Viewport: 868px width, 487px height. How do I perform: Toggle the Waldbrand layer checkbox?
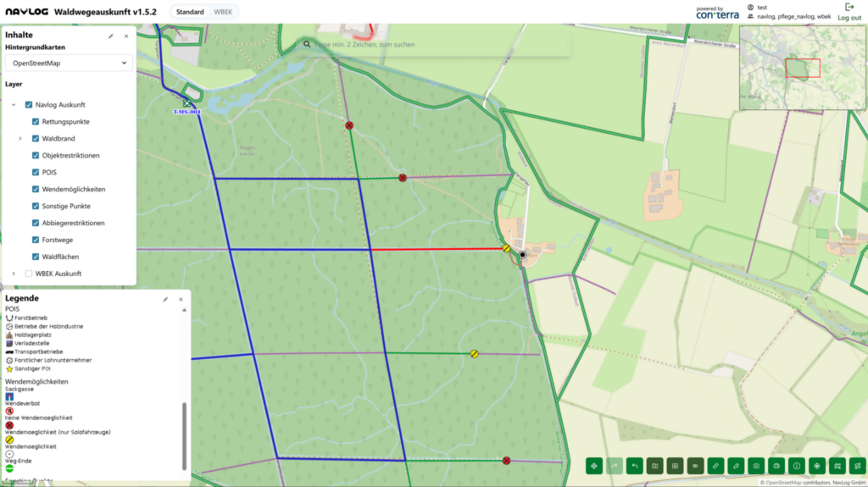[x=36, y=138]
